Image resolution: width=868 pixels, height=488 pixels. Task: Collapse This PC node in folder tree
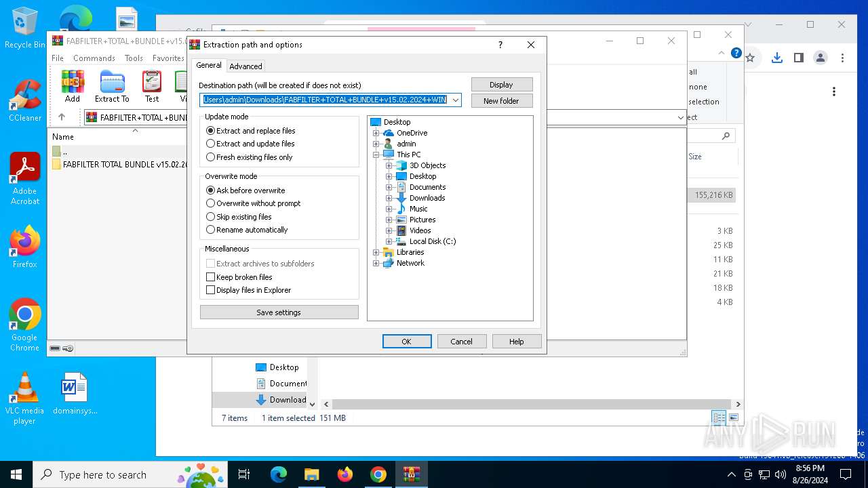click(376, 155)
